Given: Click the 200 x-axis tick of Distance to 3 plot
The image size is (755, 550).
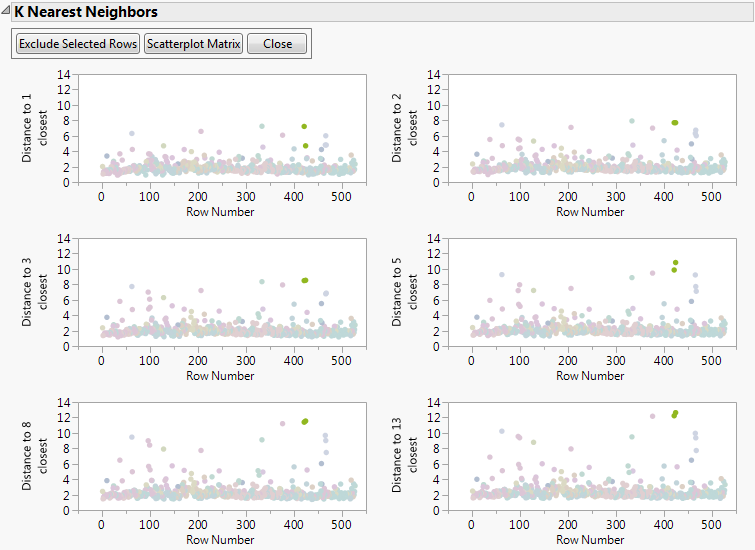Looking at the screenshot, I should coord(197,361).
